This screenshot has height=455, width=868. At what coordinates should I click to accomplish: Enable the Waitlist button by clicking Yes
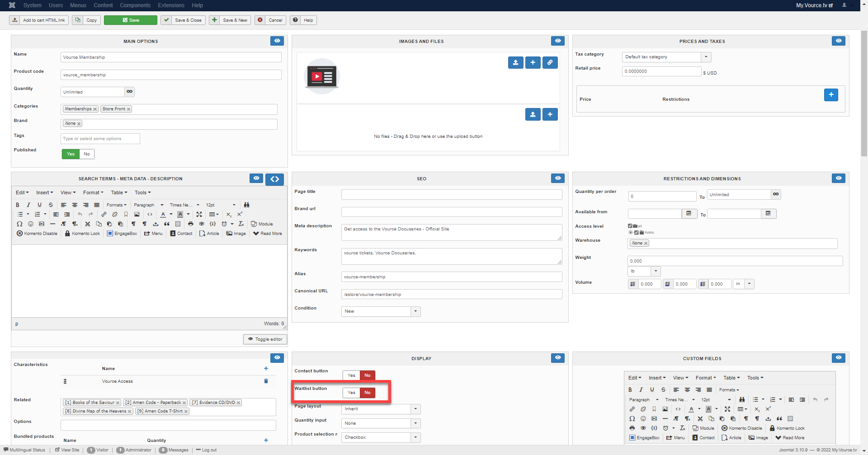point(351,393)
